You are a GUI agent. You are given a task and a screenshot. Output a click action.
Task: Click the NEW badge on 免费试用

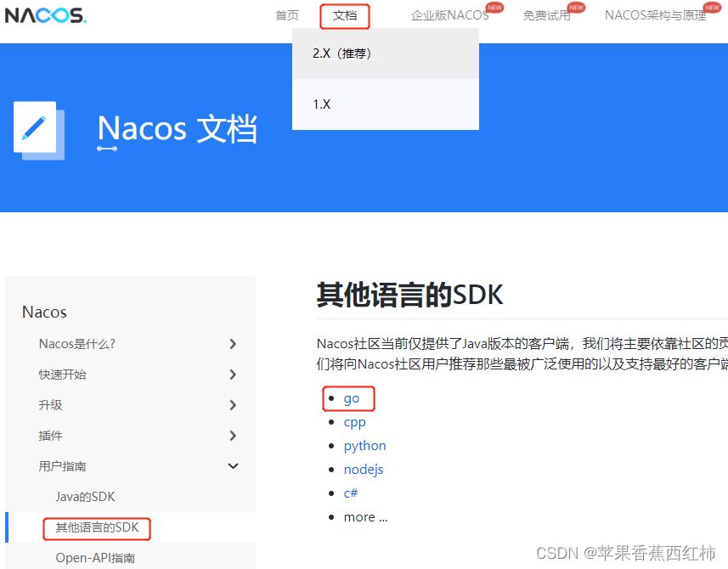pos(576,6)
